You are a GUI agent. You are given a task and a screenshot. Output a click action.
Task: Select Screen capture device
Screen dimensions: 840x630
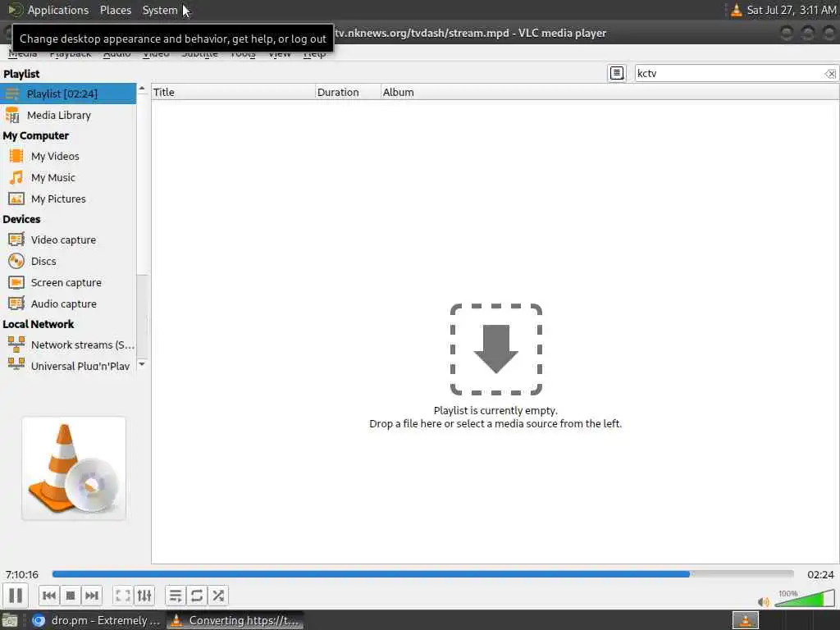pyautogui.click(x=68, y=282)
